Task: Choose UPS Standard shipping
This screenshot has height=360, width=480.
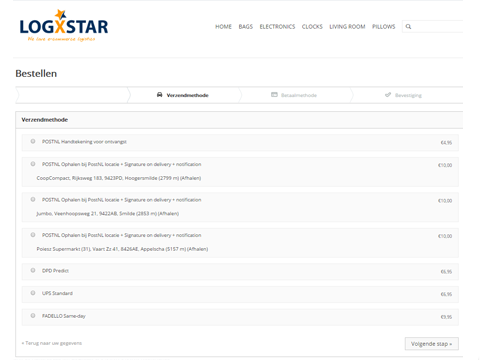Action: pyautogui.click(x=33, y=293)
